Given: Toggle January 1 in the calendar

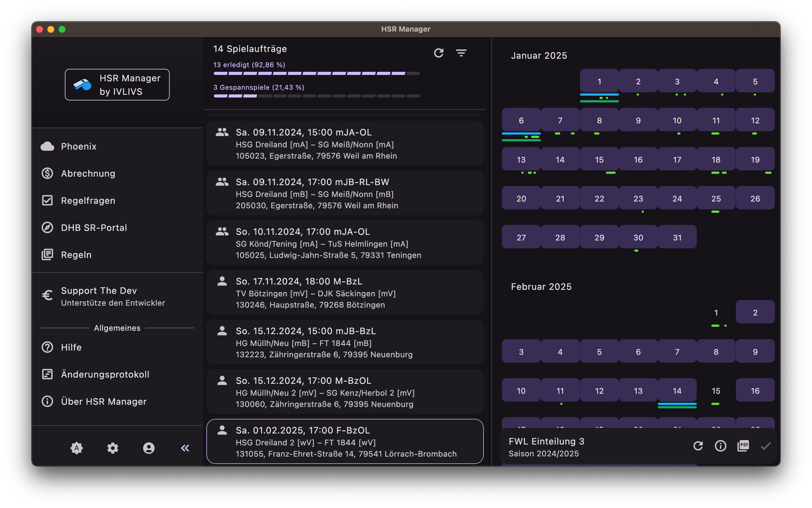Looking at the screenshot, I should point(599,81).
